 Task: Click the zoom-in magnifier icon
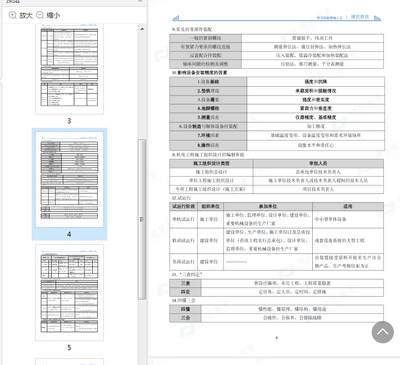pos(13,15)
